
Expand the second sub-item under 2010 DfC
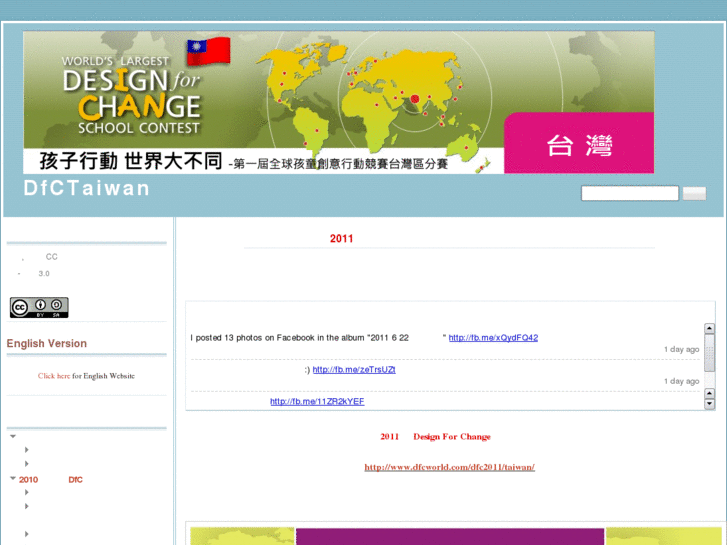[26, 506]
